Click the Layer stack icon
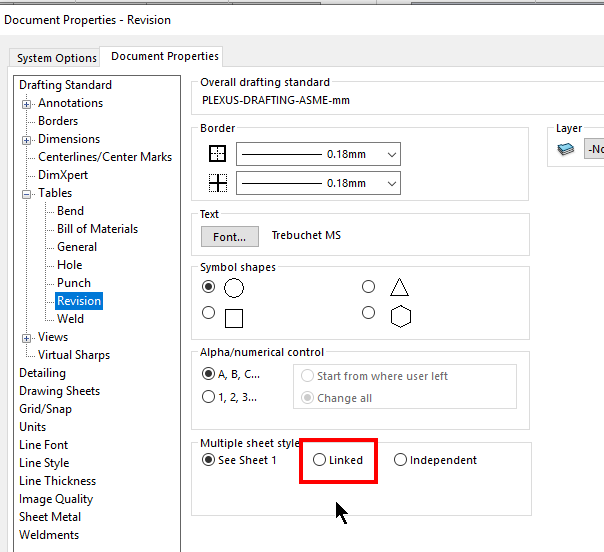Screen dimensions: 604x552 pos(567,149)
